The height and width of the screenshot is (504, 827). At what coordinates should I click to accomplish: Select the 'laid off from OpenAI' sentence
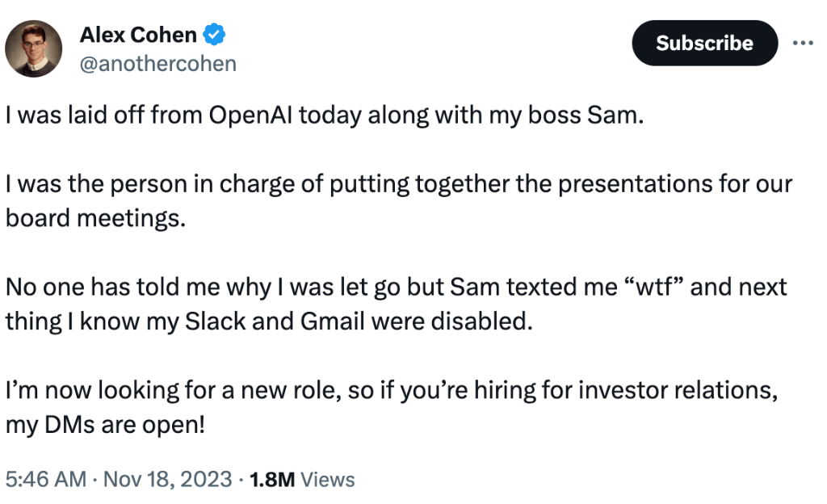[x=325, y=115]
